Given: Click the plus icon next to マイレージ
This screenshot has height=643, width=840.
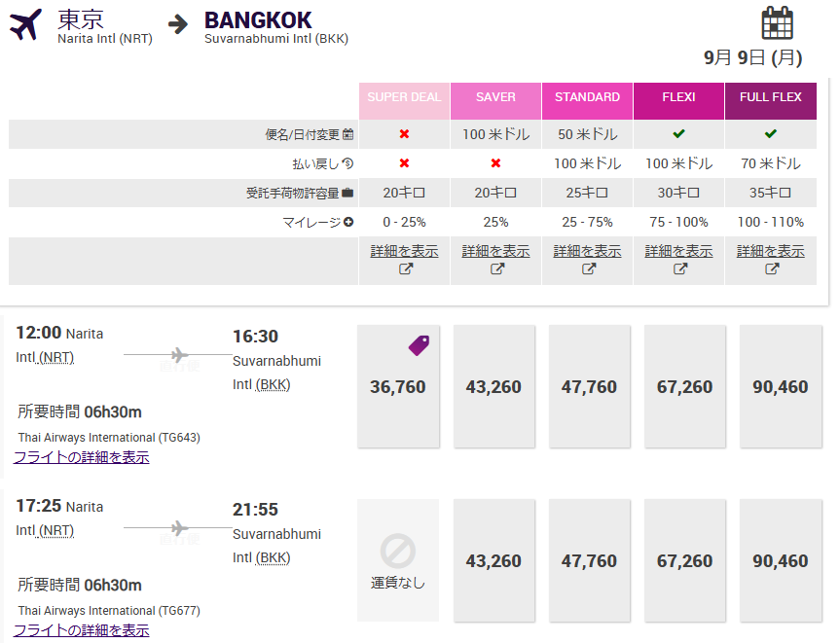Looking at the screenshot, I should tap(348, 222).
